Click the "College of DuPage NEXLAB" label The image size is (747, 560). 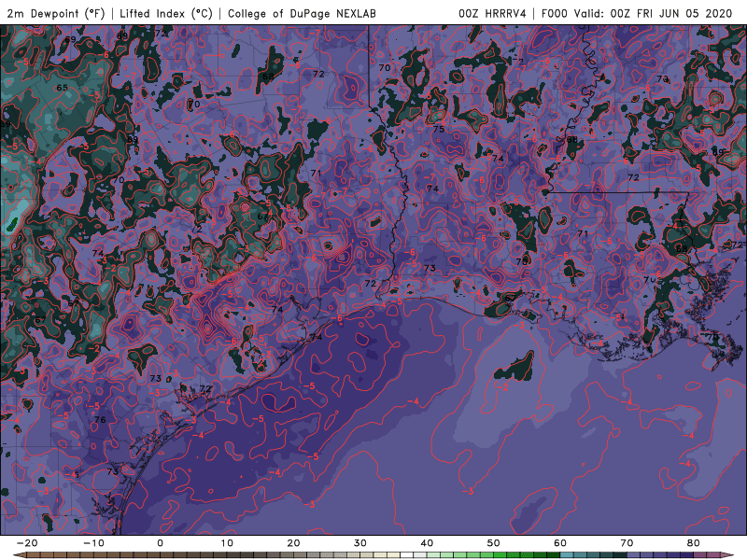(x=302, y=13)
